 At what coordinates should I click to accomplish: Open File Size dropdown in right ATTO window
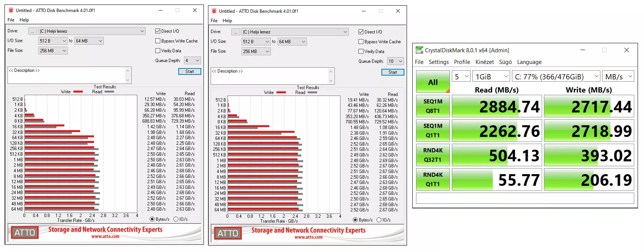(x=256, y=52)
